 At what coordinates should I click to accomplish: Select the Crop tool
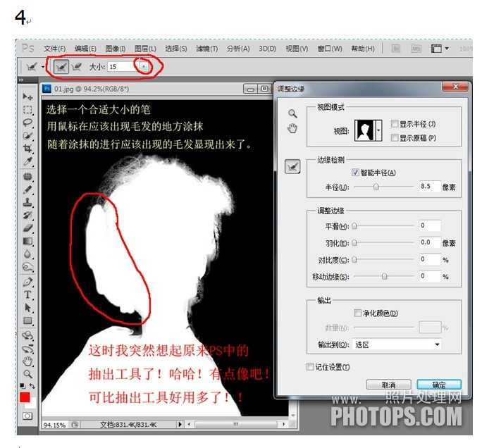[x=27, y=149]
